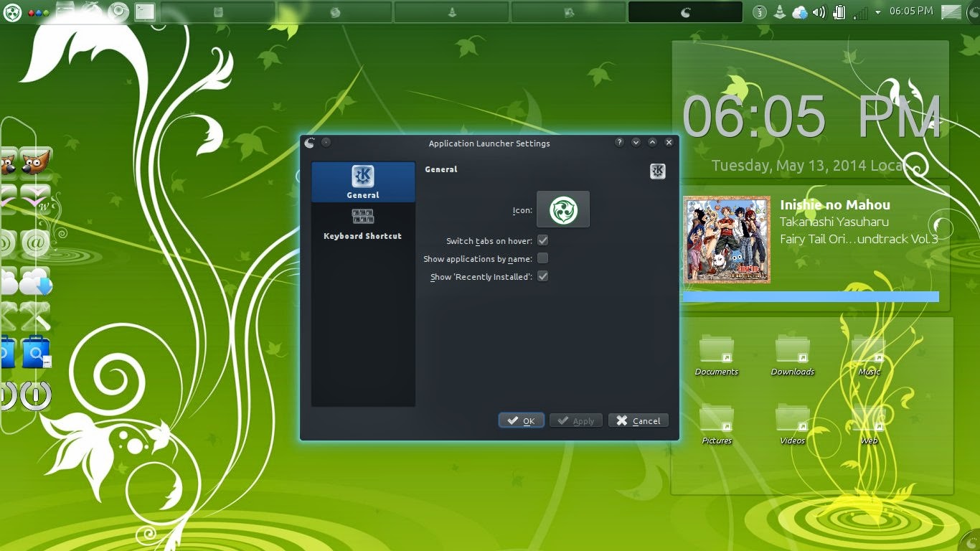Open the Web folder

coord(869,425)
